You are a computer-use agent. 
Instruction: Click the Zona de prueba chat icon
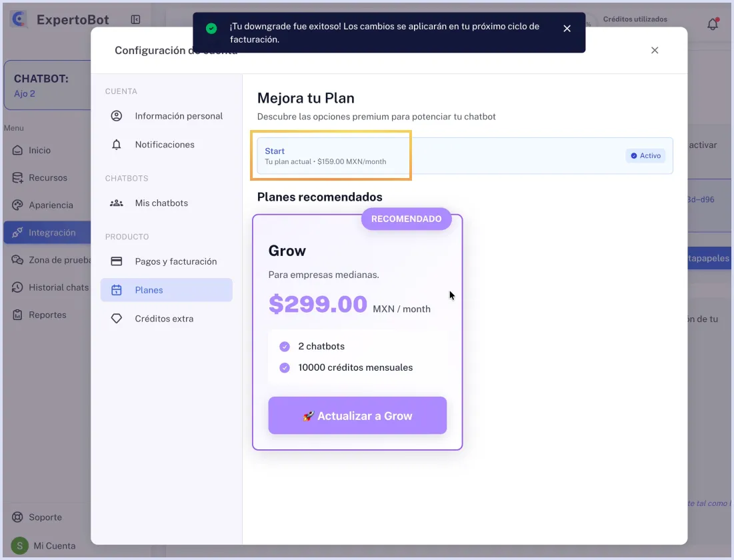tap(17, 260)
